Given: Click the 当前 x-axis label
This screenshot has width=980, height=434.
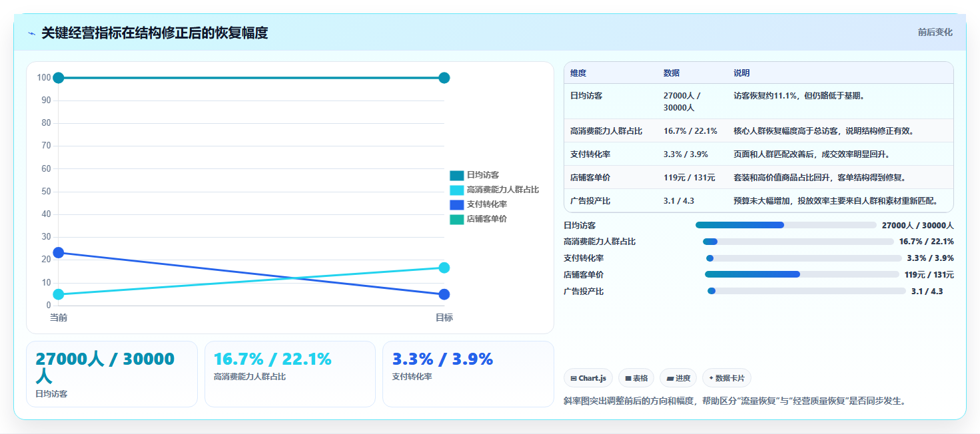Looking at the screenshot, I should point(59,318).
